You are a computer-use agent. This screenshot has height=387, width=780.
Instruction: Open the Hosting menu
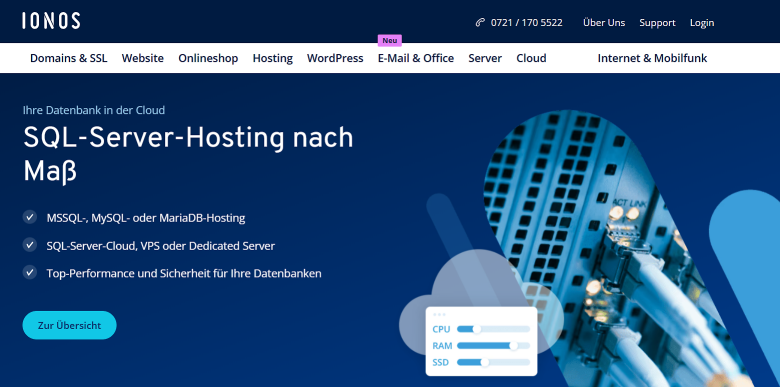tap(273, 58)
